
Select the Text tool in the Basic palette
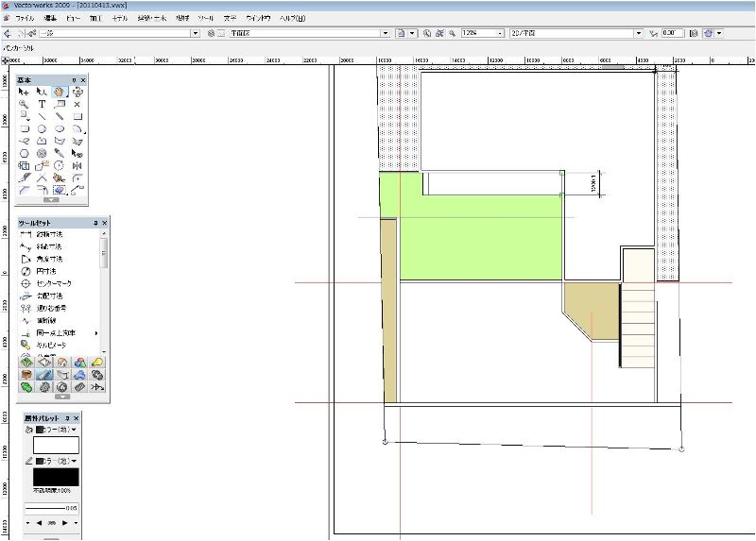pyautogui.click(x=42, y=104)
